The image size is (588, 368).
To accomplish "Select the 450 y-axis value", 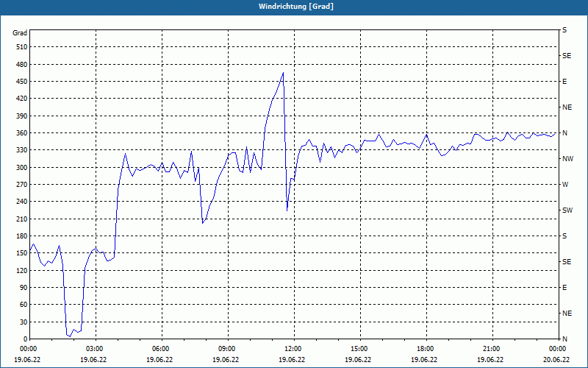I will (x=22, y=82).
